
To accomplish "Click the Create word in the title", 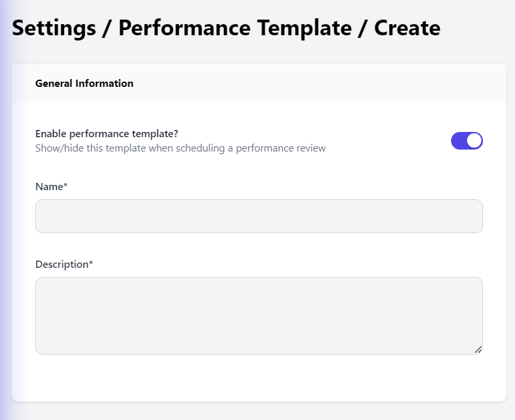I will tap(407, 27).
